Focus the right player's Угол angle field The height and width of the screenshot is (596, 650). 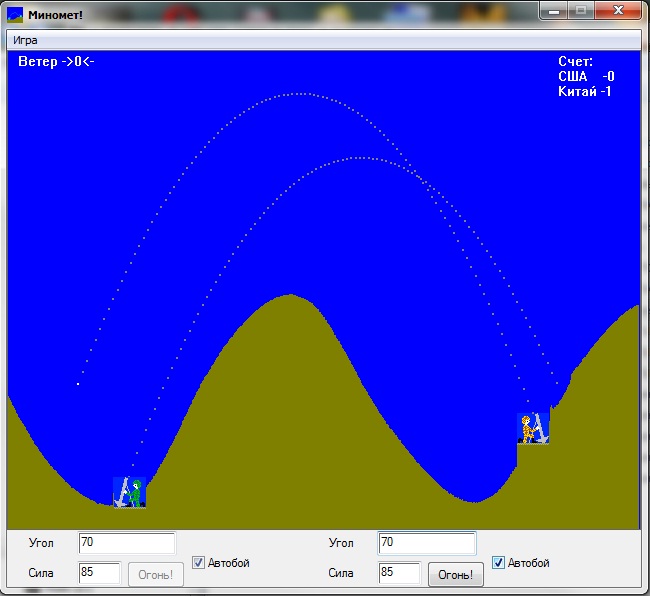(426, 543)
